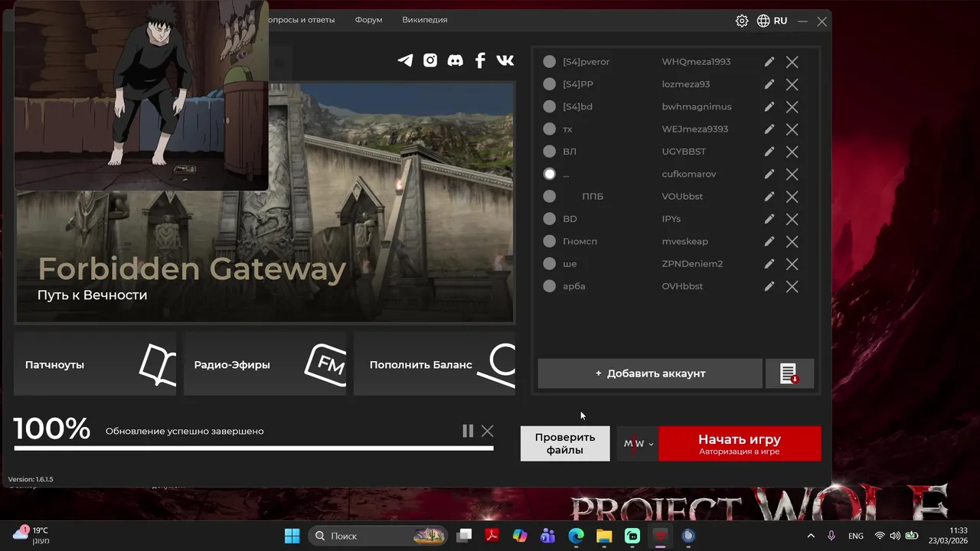The width and height of the screenshot is (980, 551).
Task: Click the Forbidden Gateway banner image
Action: 266,203
